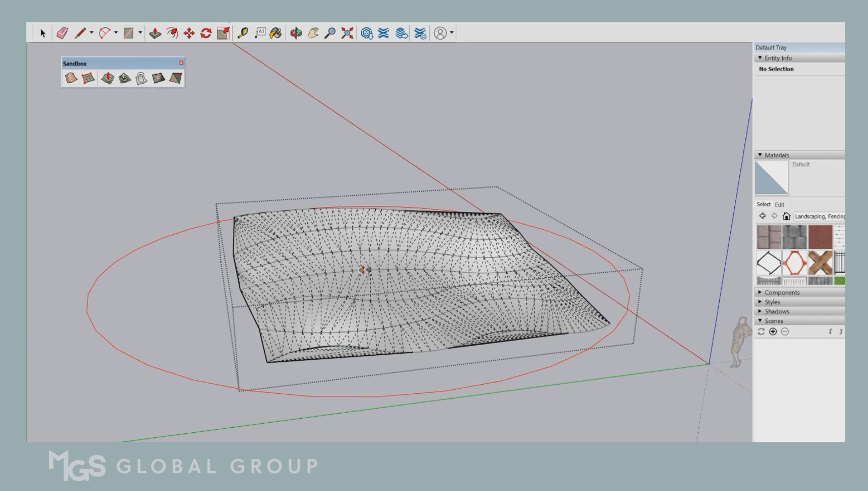Choose From Contours in the Sandbox toolbar
The image size is (868, 491).
click(71, 78)
